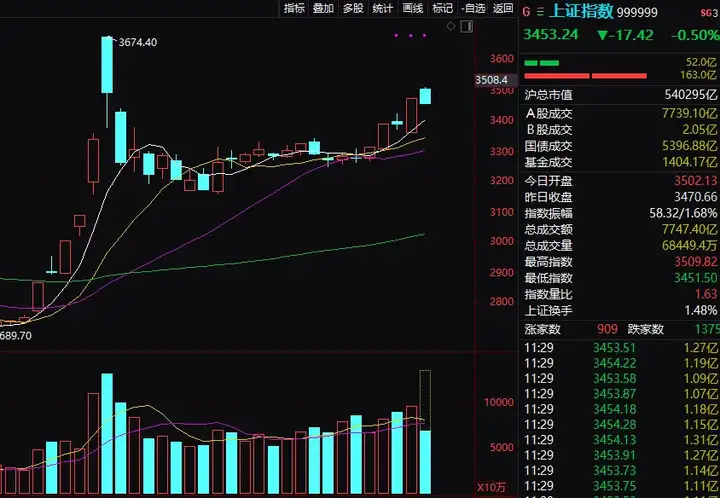The image size is (720, 498).
Task: Open the 统计 statistics menu
Action: [382, 8]
